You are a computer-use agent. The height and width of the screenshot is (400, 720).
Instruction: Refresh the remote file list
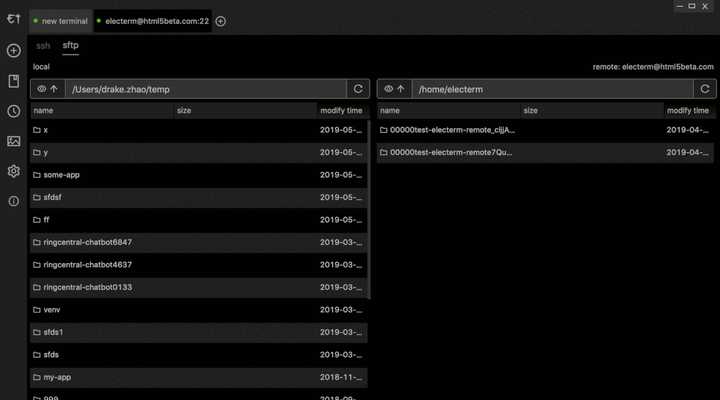point(705,89)
